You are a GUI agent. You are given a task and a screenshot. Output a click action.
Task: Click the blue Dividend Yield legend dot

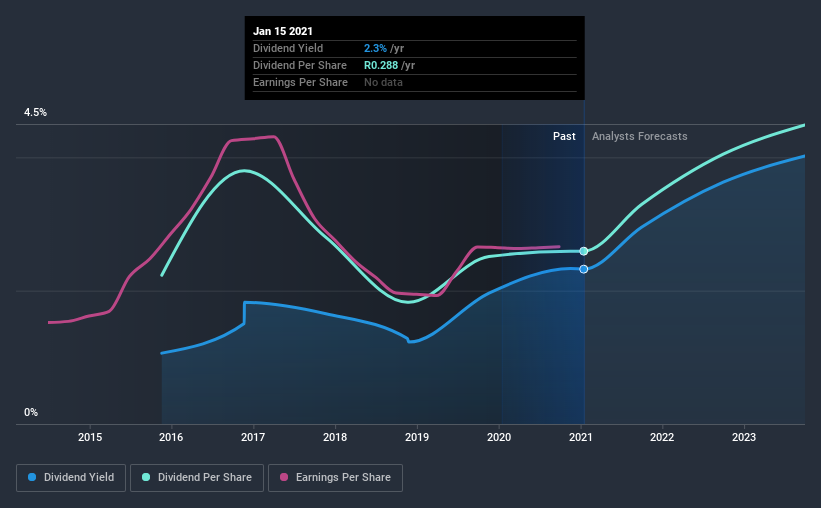pyautogui.click(x=32, y=477)
